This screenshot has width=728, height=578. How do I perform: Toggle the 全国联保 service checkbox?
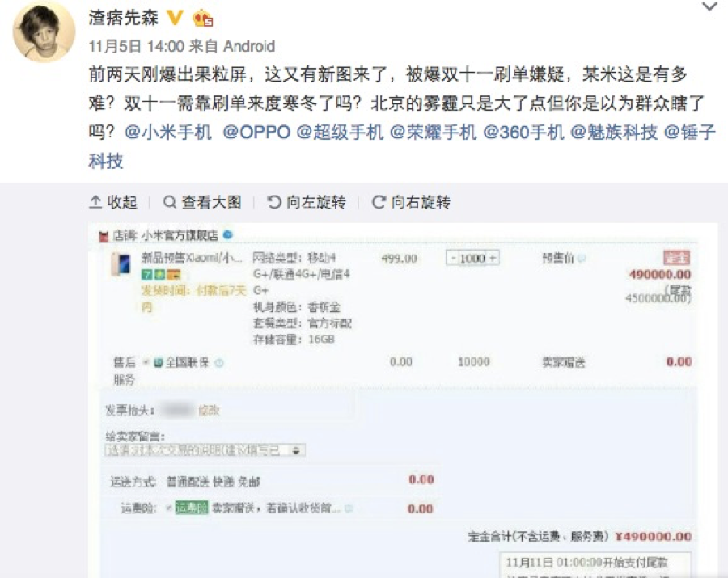[x=146, y=362]
